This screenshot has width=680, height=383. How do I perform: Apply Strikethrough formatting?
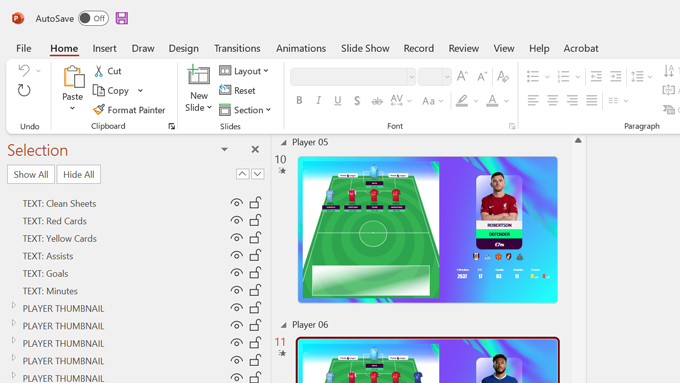(x=377, y=101)
